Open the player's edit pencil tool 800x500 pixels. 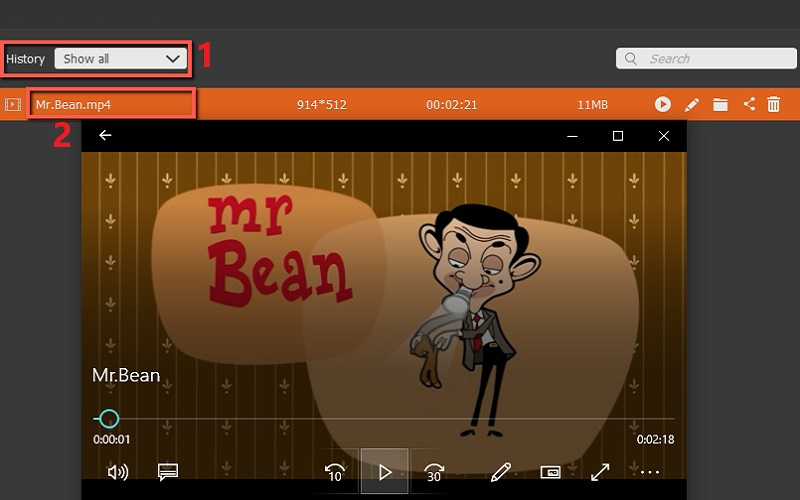tap(501, 472)
